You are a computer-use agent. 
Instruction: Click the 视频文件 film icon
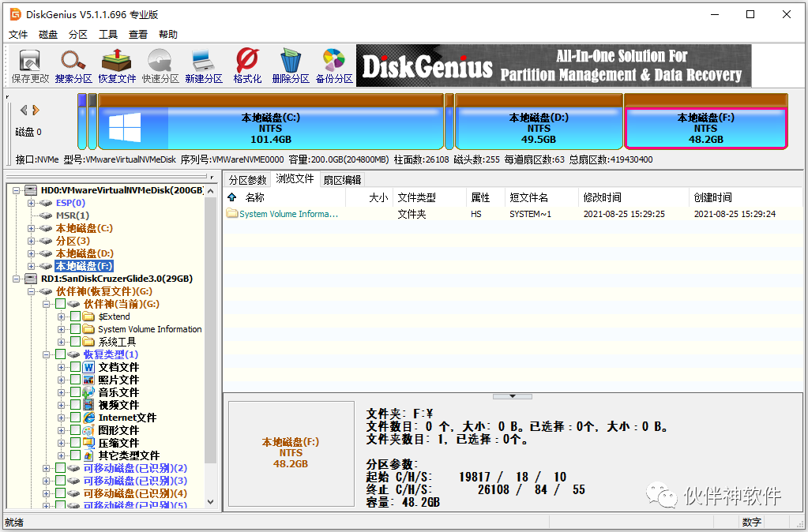[x=88, y=405]
